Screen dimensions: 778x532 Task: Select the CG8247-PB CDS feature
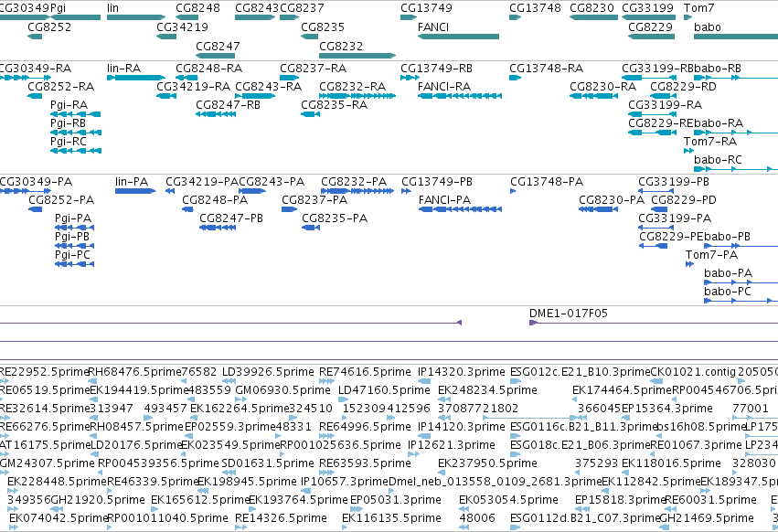pyautogui.click(x=218, y=228)
